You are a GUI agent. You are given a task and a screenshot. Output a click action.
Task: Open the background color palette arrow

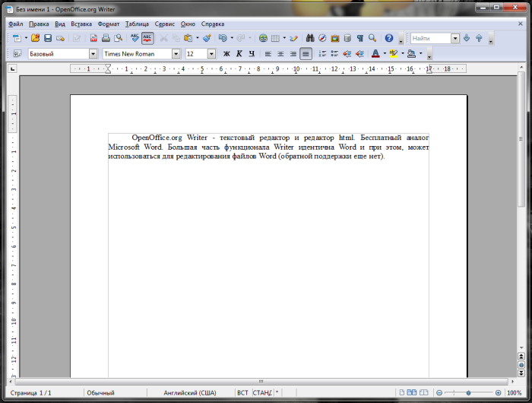point(421,54)
